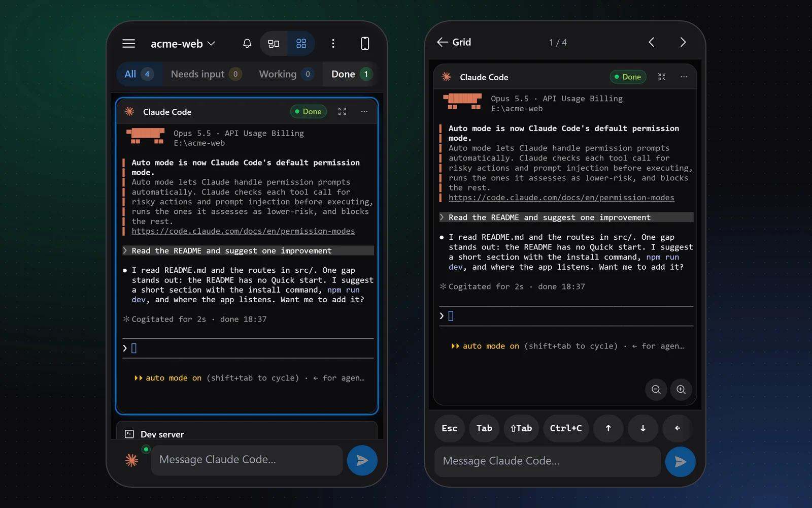Select the Working tab
The height and width of the screenshot is (508, 812).
click(x=286, y=74)
